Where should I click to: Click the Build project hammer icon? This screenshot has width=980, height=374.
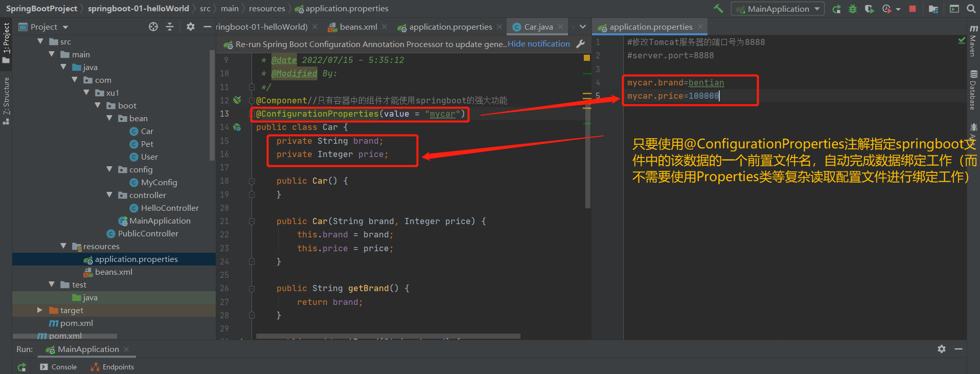coord(718,8)
